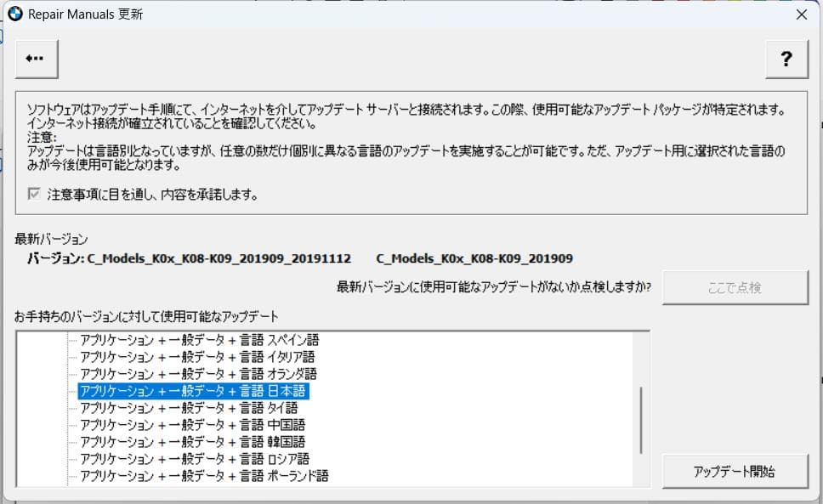The height and width of the screenshot is (504, 823).
Task: Click the お手持ちのバージョン available updates label
Action: point(146,317)
